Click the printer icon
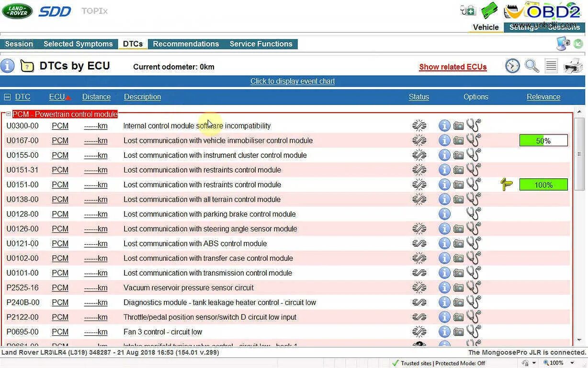This screenshot has height=368, width=588. pyautogui.click(x=573, y=66)
